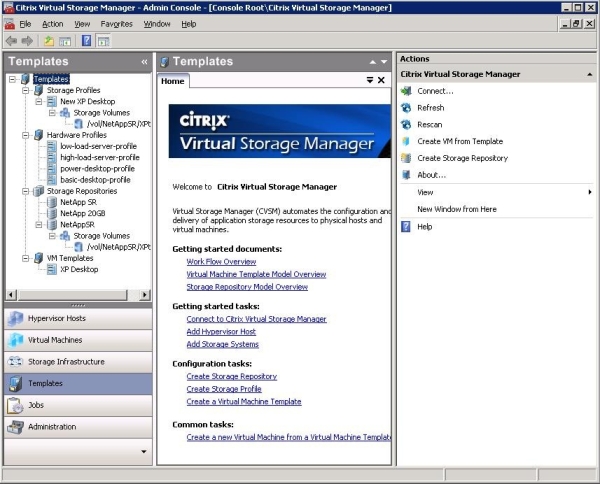Screen dimensions: 600x484
Task: Collapse the left Templates panel with chevron
Action: click(x=144, y=62)
